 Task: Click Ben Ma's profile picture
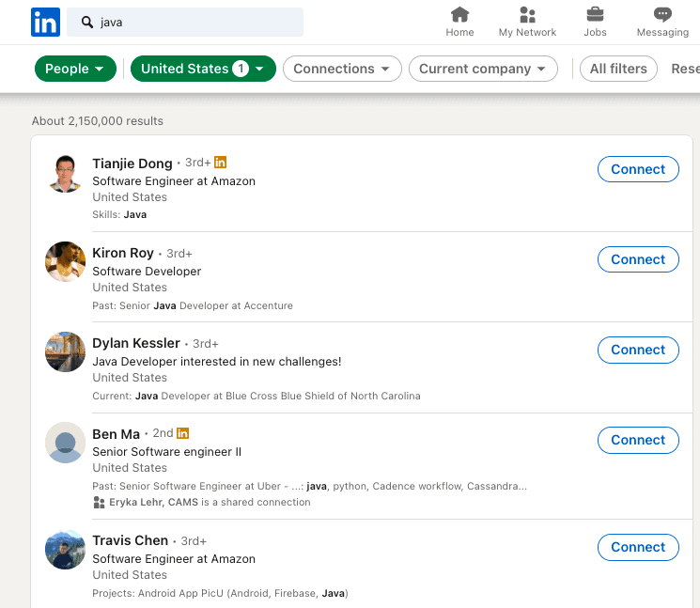click(x=65, y=443)
